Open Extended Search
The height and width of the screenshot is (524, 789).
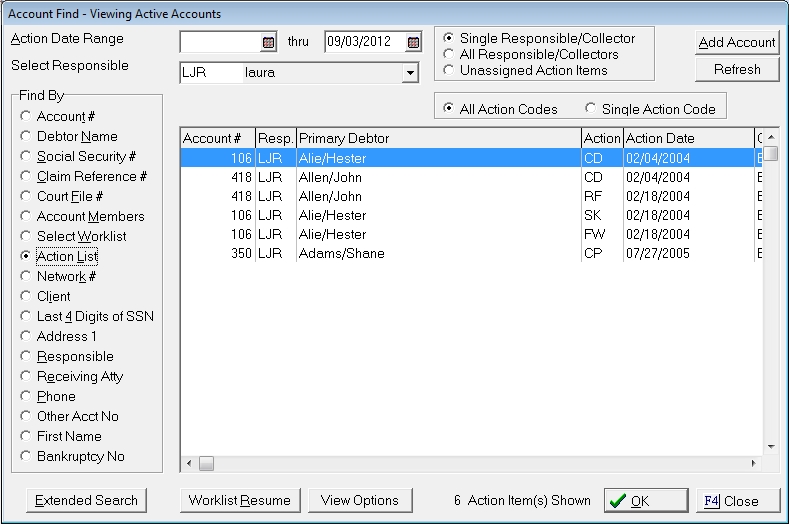(x=86, y=501)
